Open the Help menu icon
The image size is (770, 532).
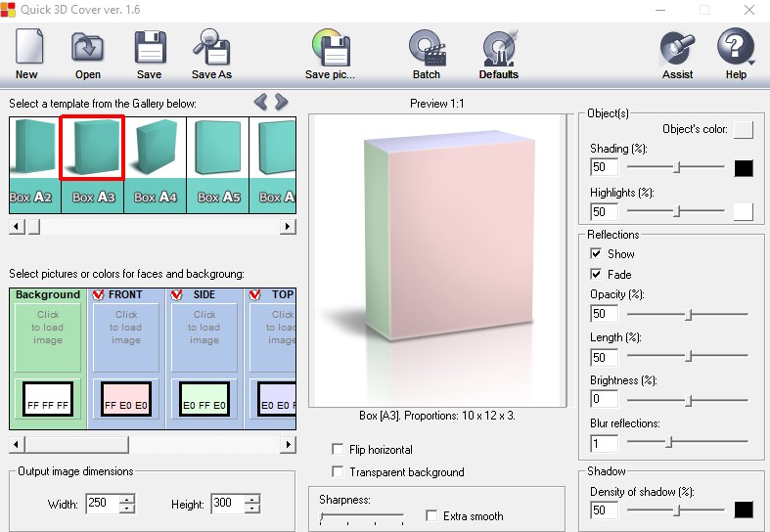pyautogui.click(x=736, y=49)
